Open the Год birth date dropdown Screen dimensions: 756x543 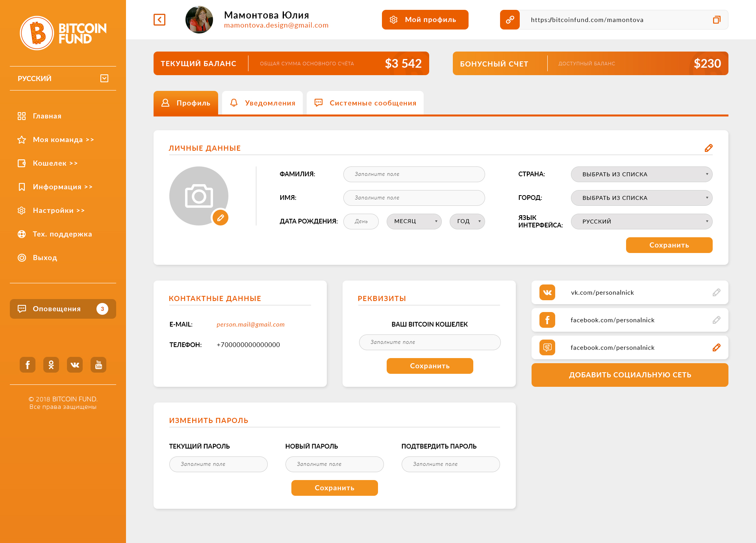[467, 222]
